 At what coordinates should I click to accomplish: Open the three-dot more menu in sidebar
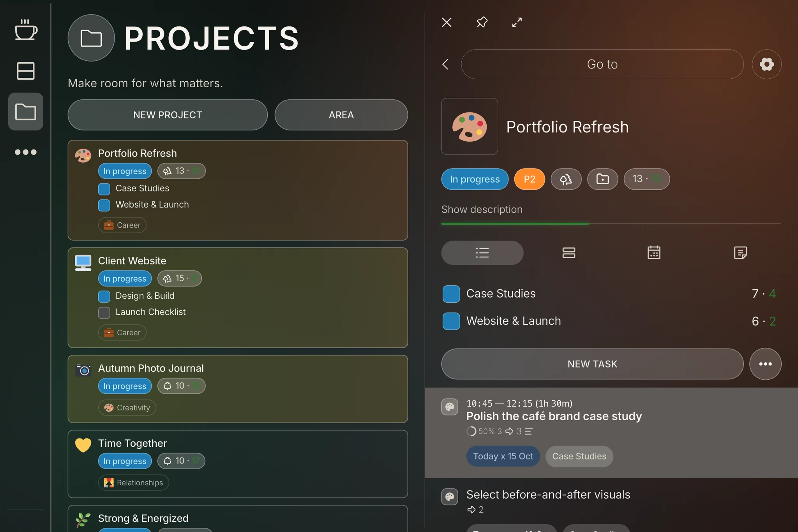26,152
